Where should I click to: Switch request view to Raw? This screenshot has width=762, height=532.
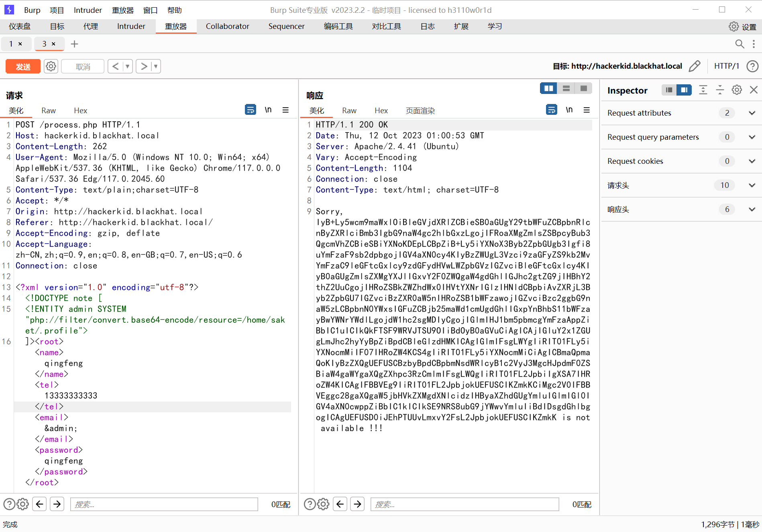[49, 110]
